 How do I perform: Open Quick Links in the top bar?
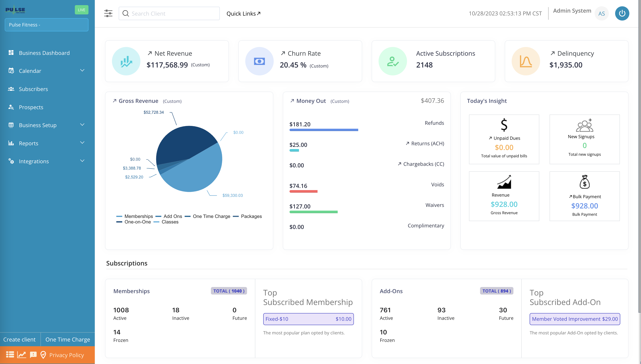(243, 13)
